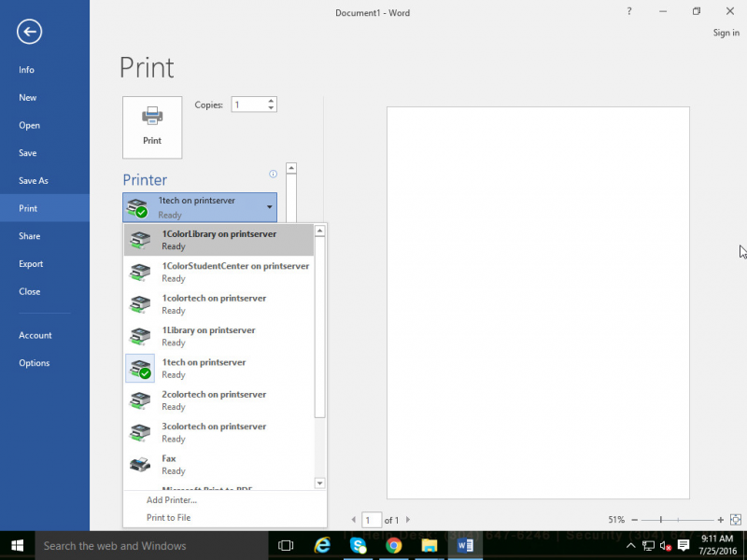Click the taskbar clock showing 9:11 AM
747x560 pixels.
coord(717,545)
